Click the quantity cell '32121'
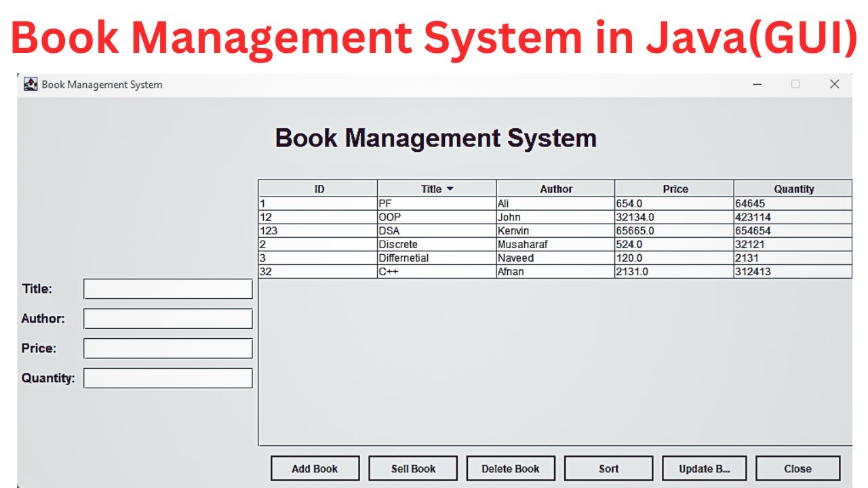 tap(793, 244)
